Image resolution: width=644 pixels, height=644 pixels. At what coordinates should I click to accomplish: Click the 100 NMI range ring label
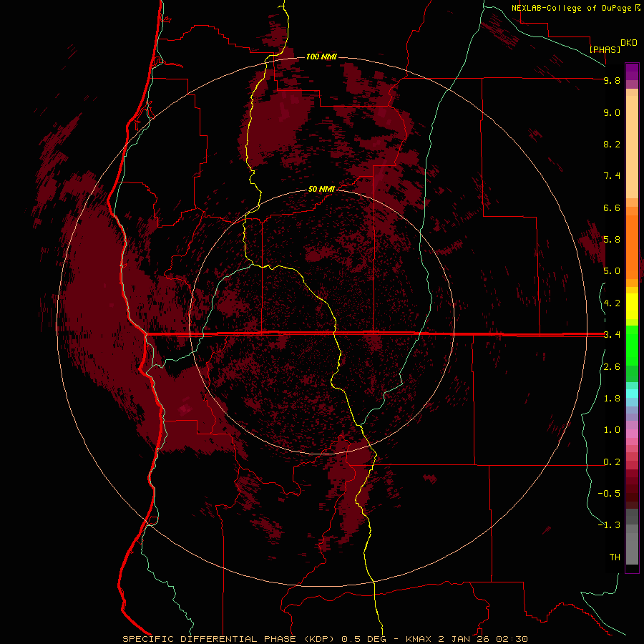(x=321, y=57)
